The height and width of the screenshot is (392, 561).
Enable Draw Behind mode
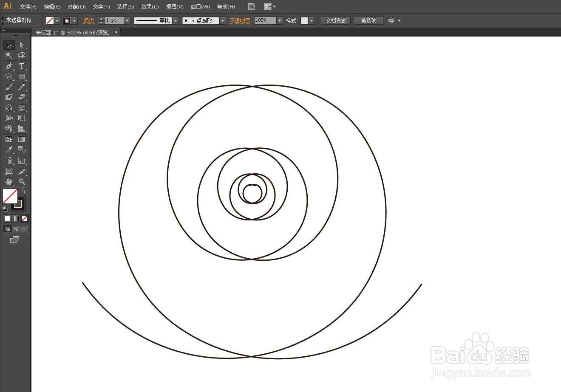tap(16, 229)
